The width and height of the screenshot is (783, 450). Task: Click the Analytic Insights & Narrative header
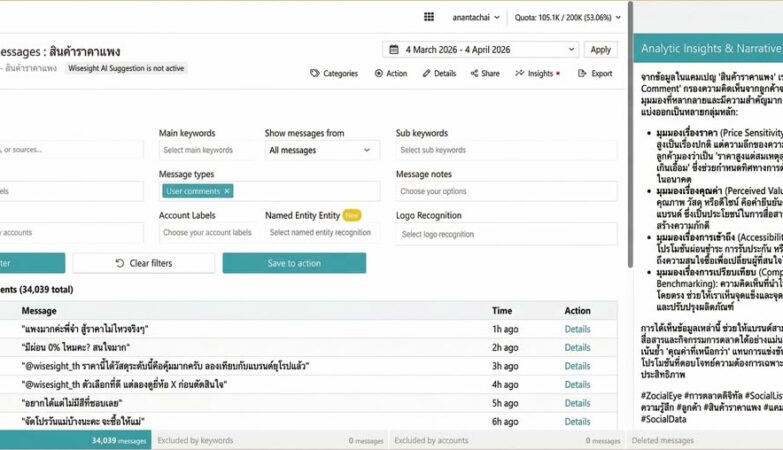708,48
